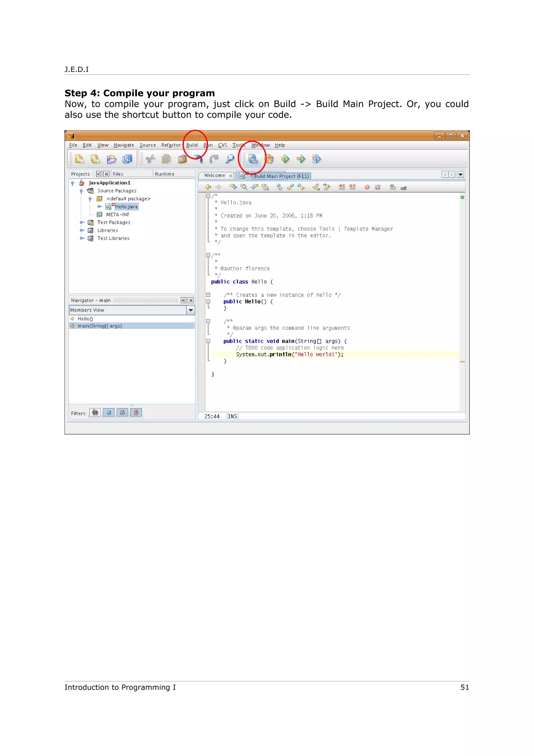Collapse the main method code fold

coord(208,341)
